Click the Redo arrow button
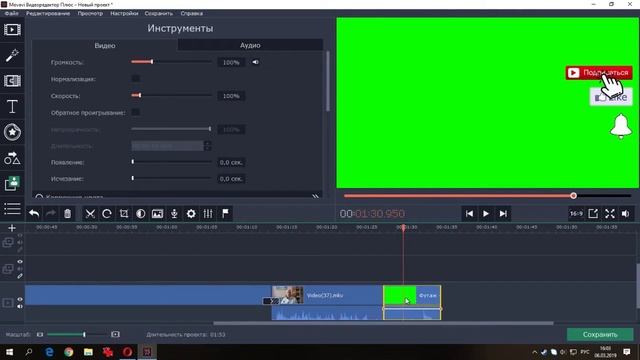 [51, 213]
